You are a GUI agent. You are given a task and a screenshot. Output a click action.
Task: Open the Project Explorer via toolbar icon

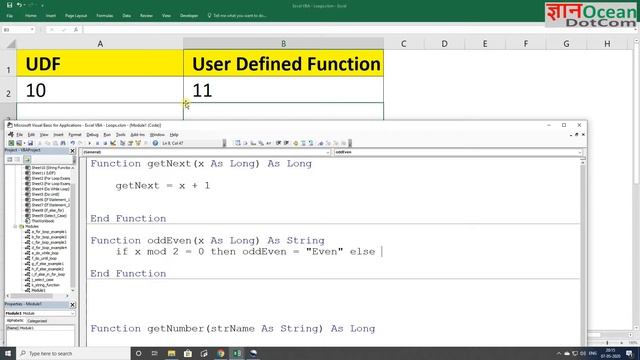tap(122, 143)
